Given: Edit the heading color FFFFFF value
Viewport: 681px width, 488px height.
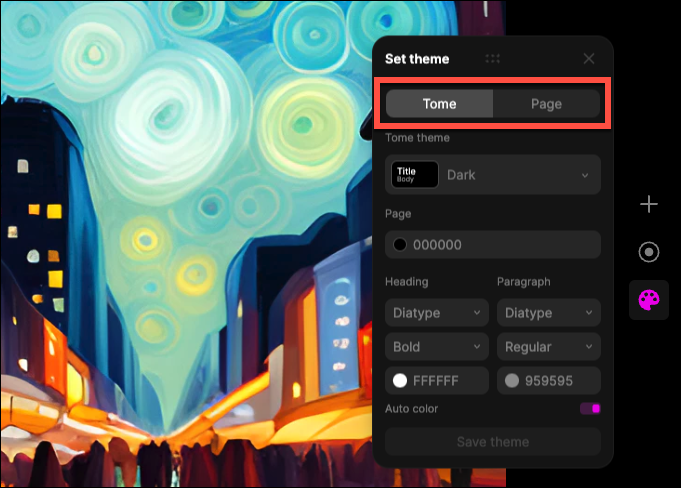Looking at the screenshot, I should (436, 381).
